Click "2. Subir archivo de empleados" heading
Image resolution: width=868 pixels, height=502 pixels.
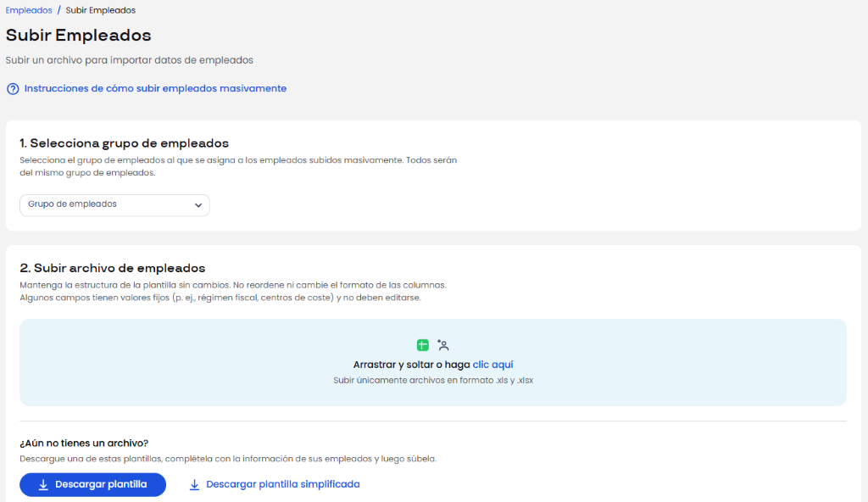112,268
